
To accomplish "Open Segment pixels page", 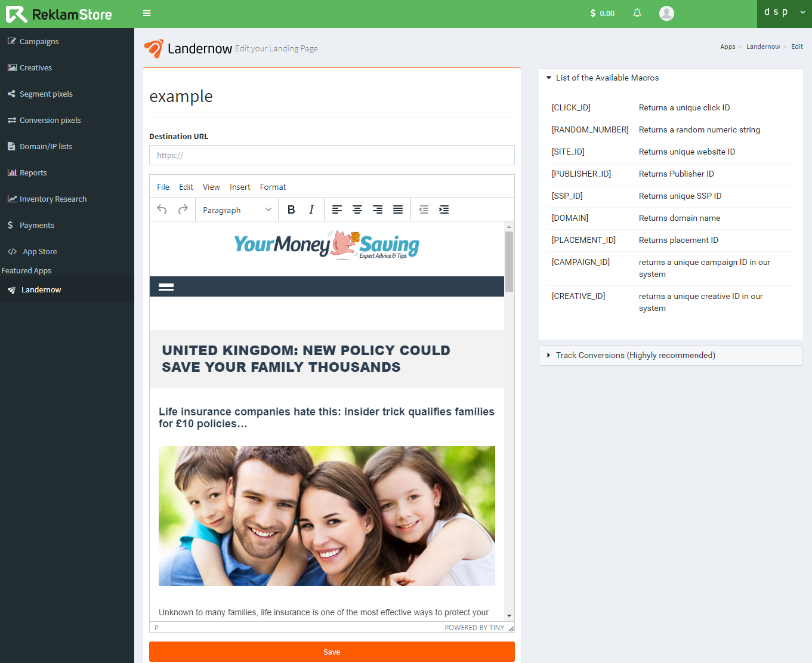I will click(x=46, y=94).
